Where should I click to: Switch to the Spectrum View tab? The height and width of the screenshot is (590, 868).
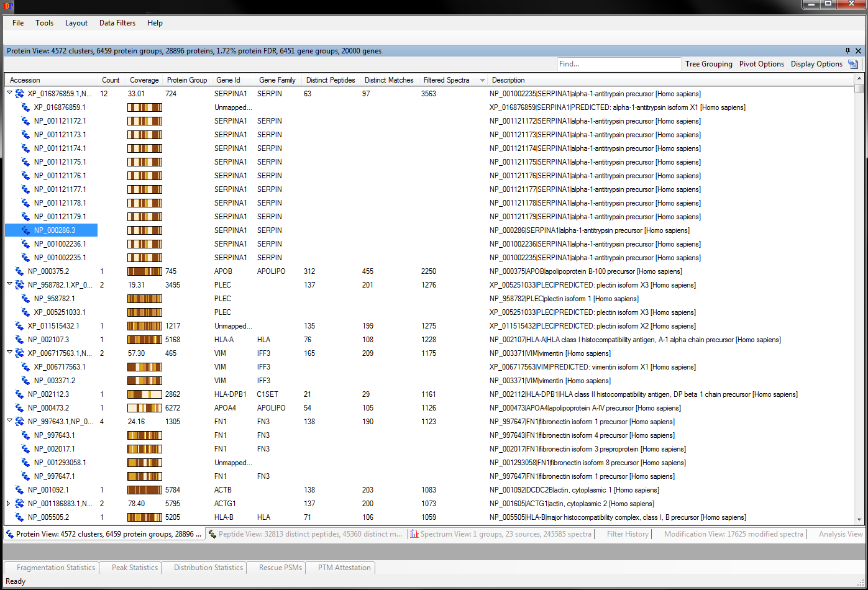501,534
